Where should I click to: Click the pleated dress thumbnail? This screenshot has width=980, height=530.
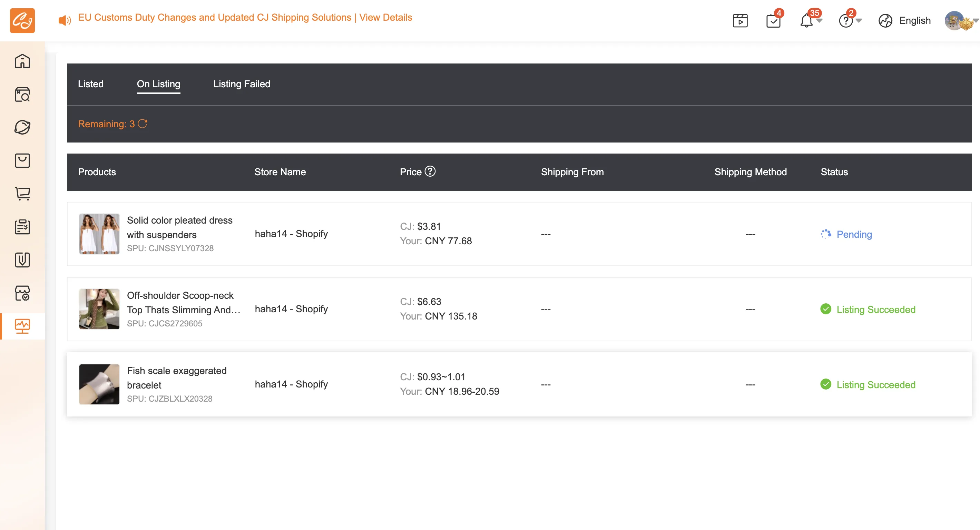(99, 234)
